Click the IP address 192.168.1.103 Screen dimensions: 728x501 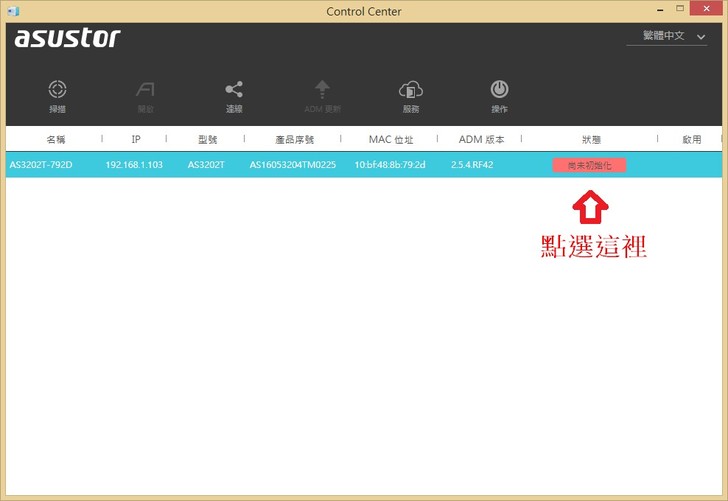[x=134, y=164]
